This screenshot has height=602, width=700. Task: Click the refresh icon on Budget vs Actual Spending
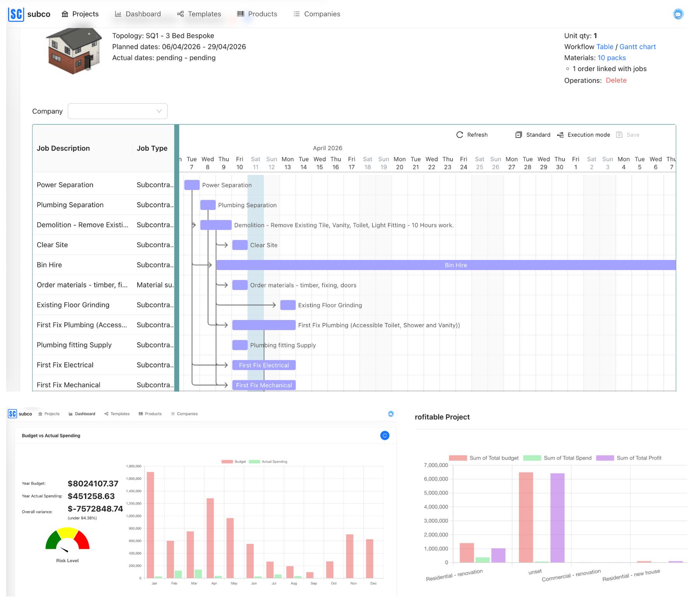[384, 435]
